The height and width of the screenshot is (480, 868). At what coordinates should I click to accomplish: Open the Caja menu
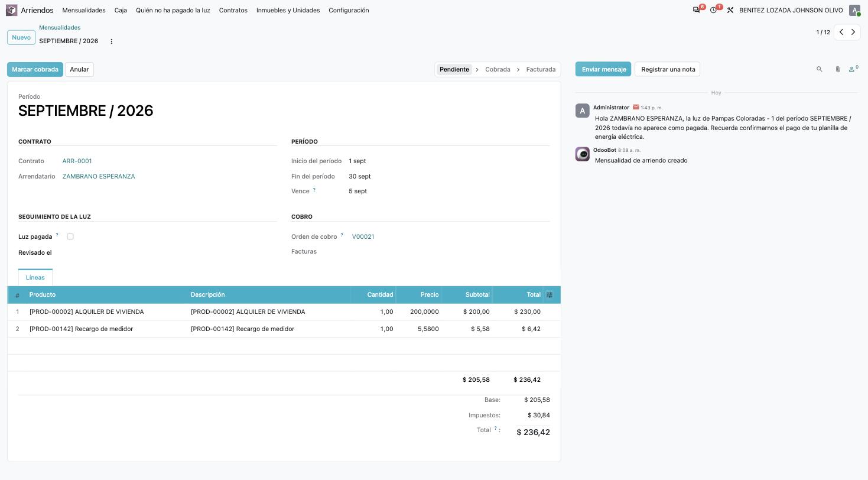point(121,10)
